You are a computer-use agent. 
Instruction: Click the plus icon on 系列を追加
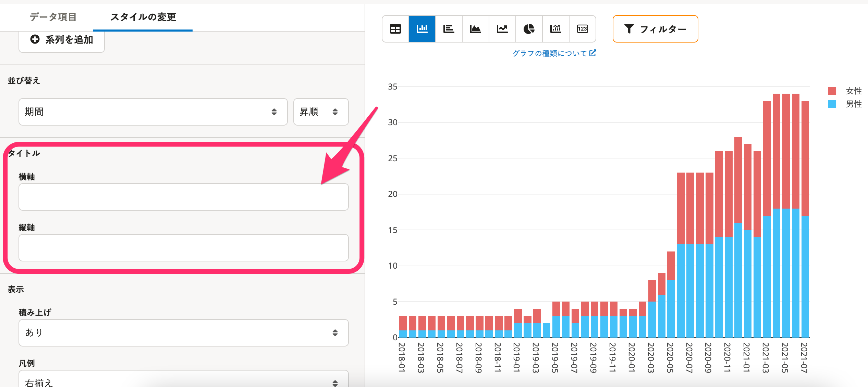pos(35,39)
